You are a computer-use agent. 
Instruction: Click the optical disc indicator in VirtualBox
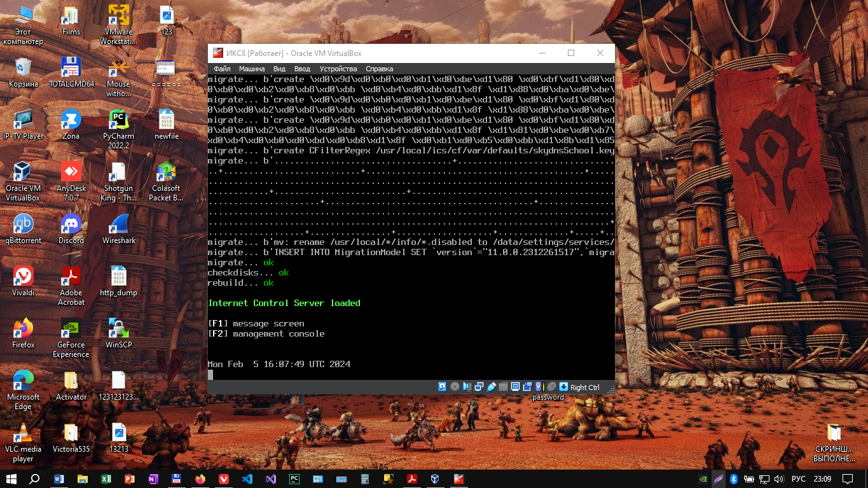455,387
